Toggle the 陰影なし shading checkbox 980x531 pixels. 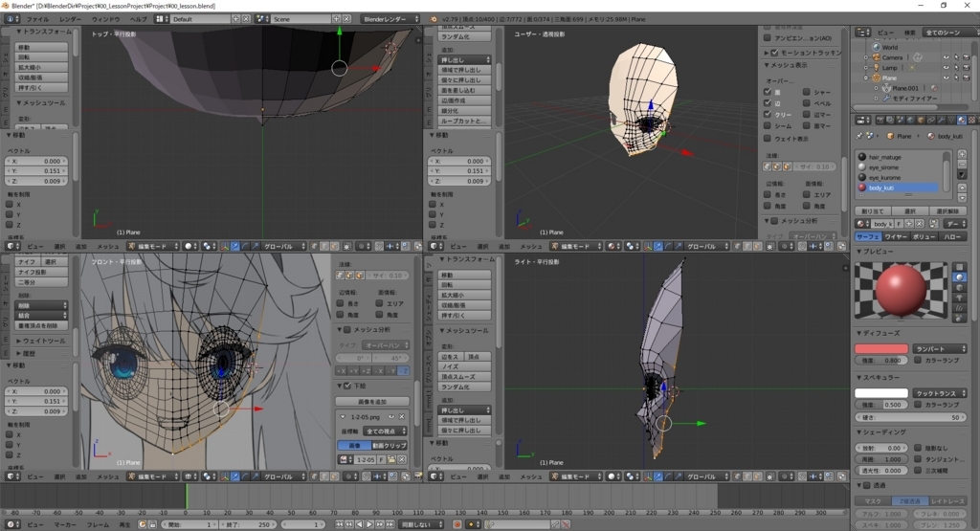(x=918, y=448)
